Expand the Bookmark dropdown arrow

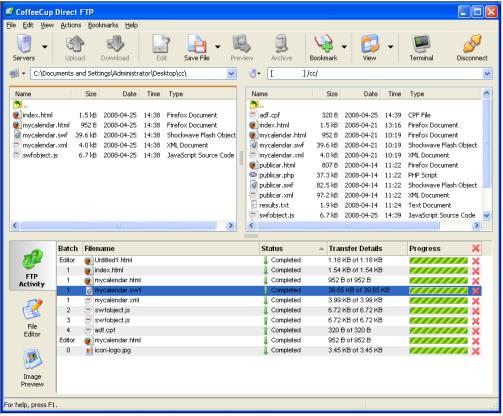coord(344,46)
